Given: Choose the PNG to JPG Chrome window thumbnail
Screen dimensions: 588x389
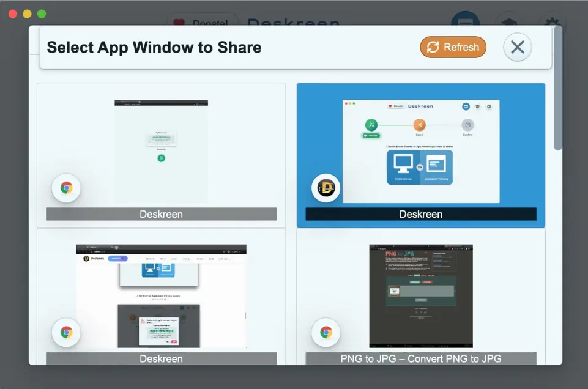Looking at the screenshot, I should [421, 296].
